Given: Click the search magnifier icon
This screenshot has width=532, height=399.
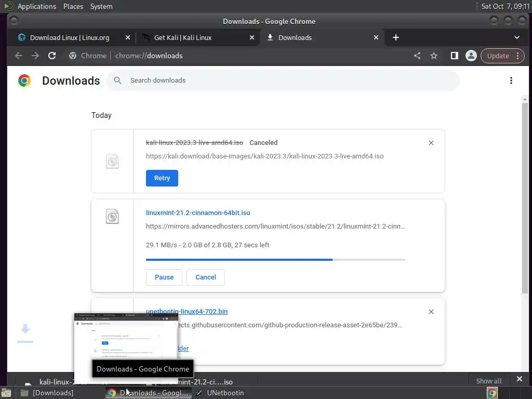Looking at the screenshot, I should pyautogui.click(x=117, y=81).
